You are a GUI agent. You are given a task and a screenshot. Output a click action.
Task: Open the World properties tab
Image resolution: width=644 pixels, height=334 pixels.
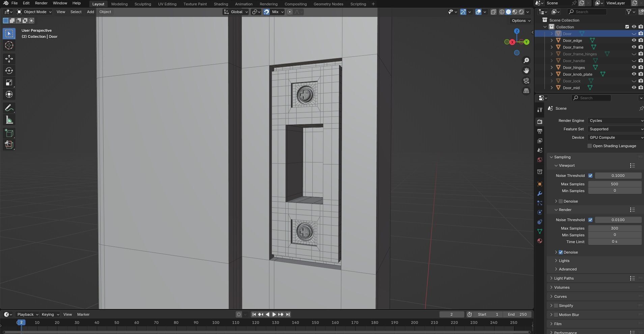click(x=540, y=160)
